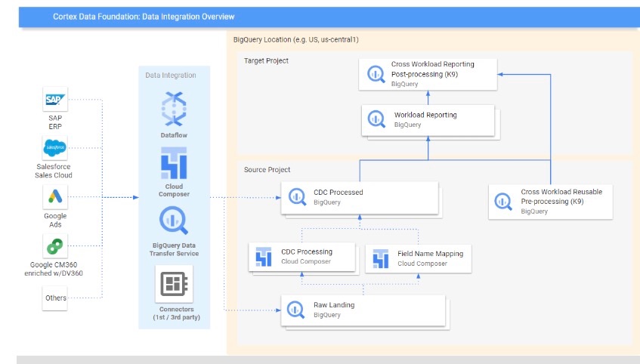Click the Cloud Composer icon in Data Integration
640x364 pixels.
[x=174, y=163]
